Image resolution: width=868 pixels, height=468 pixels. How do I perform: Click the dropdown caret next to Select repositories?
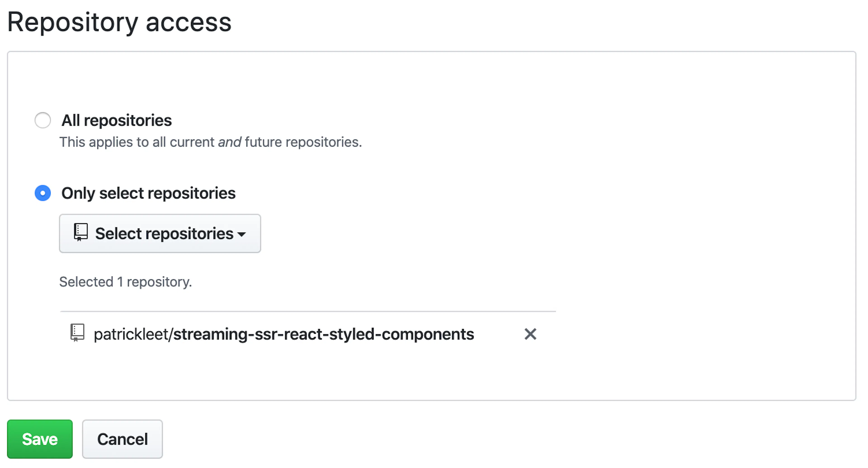click(242, 235)
